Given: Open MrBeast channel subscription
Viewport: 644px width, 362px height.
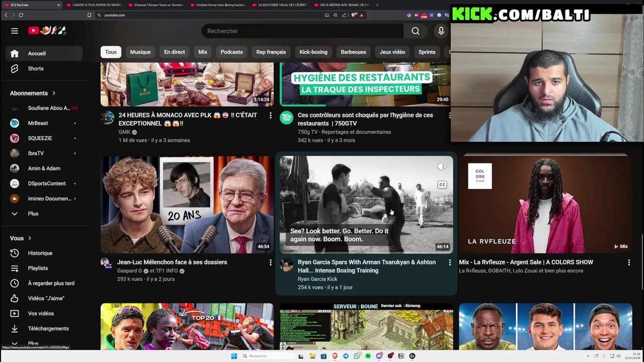Looking at the screenshot, I should (x=44, y=123).
